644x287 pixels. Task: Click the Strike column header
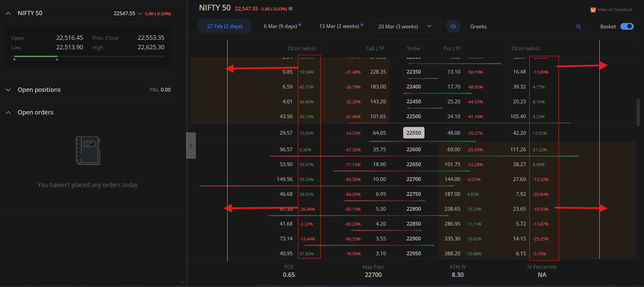tap(414, 49)
